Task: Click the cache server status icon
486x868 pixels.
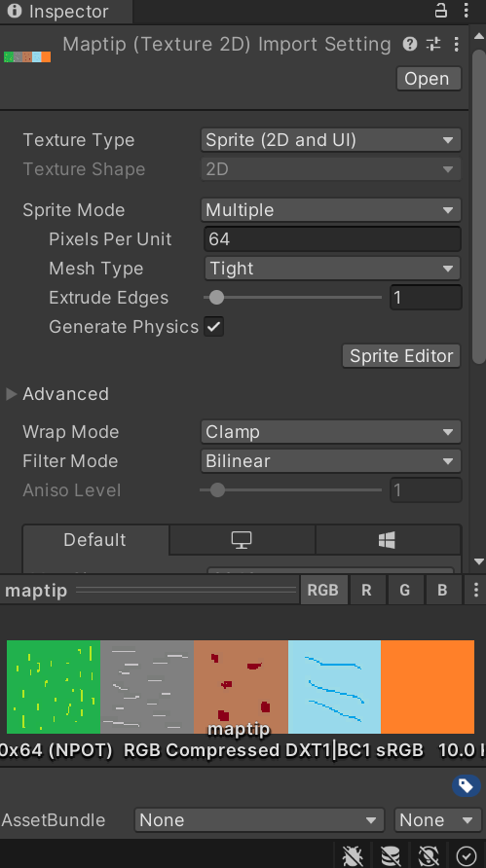Action: [x=391, y=855]
